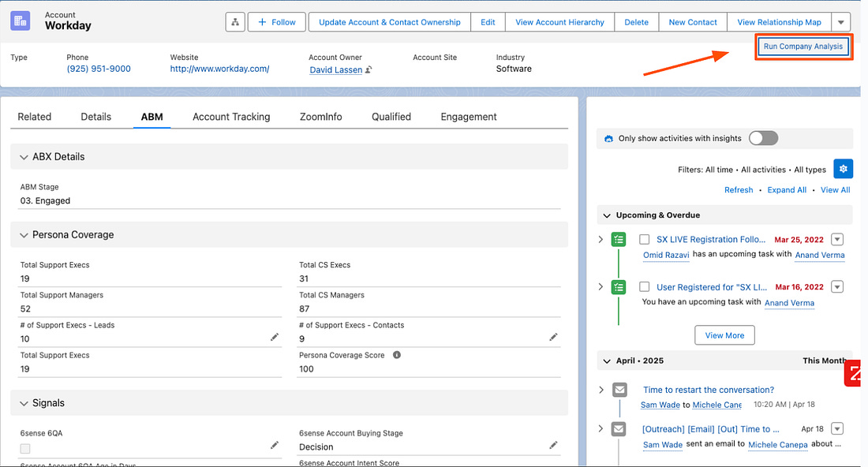The height and width of the screenshot is (467, 868).
Task: Click the Workday account building icon
Action: click(x=21, y=21)
